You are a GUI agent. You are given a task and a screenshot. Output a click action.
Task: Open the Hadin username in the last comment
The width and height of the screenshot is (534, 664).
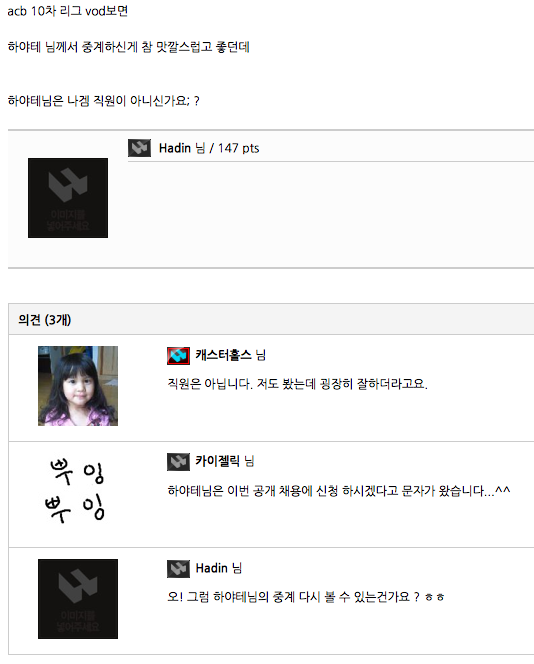point(212,568)
